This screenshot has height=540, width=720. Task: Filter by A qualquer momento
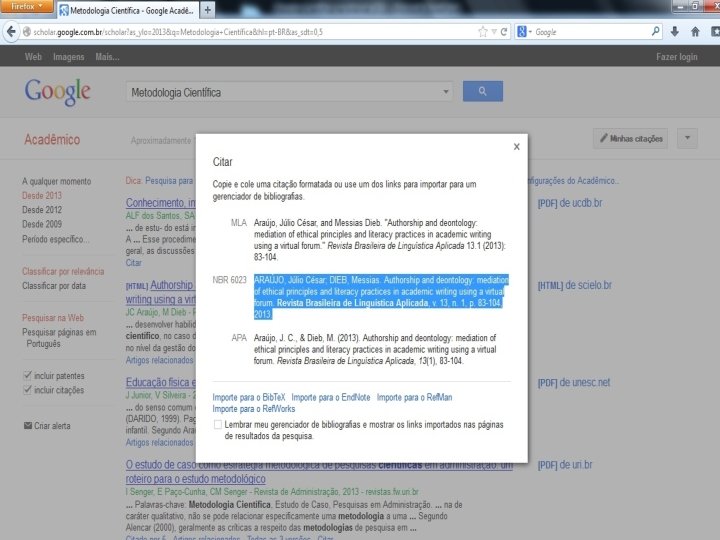pos(56,181)
